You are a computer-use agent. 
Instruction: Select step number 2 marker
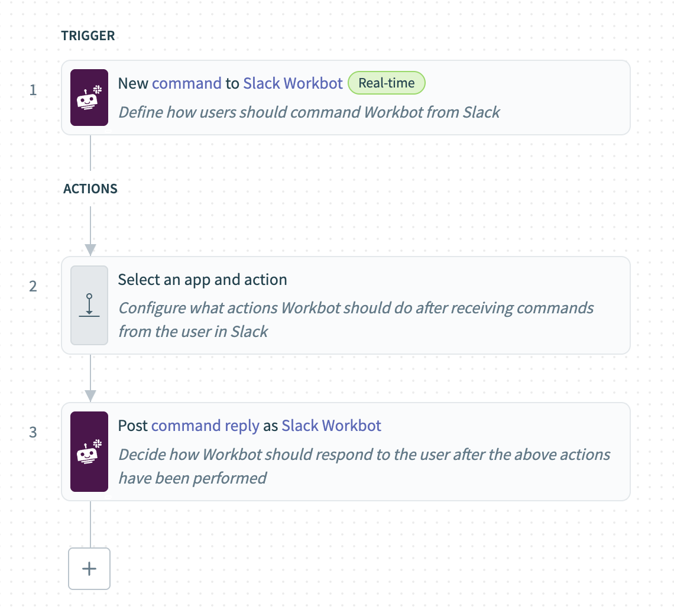click(x=33, y=286)
